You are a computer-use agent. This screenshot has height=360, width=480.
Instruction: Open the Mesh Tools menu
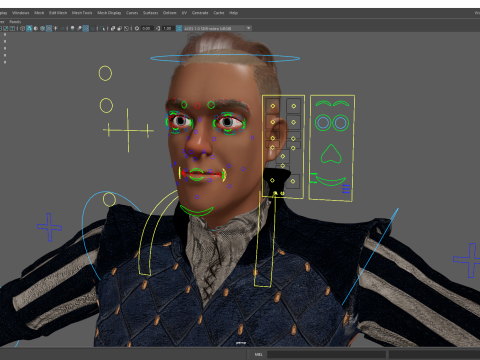tap(82, 13)
